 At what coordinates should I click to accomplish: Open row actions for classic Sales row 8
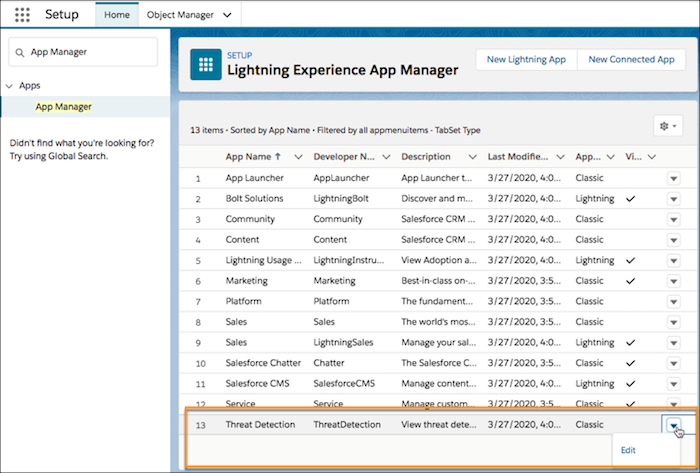coord(674,322)
